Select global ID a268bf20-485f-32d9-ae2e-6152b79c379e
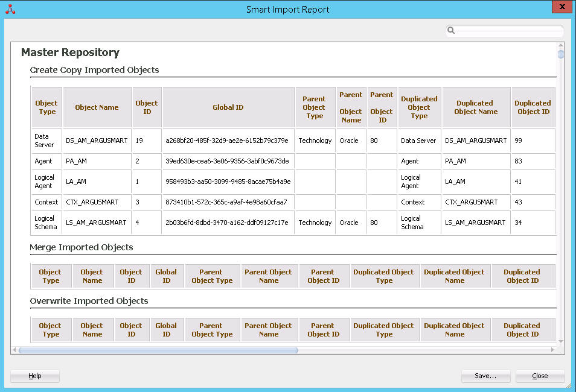The width and height of the screenshot is (576, 392). coord(227,141)
